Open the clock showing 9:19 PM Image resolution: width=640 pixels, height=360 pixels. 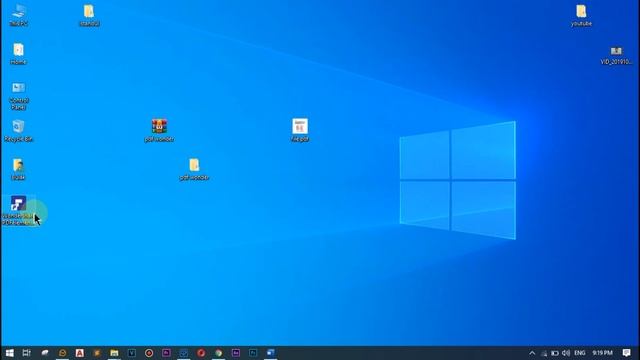[x=602, y=353]
